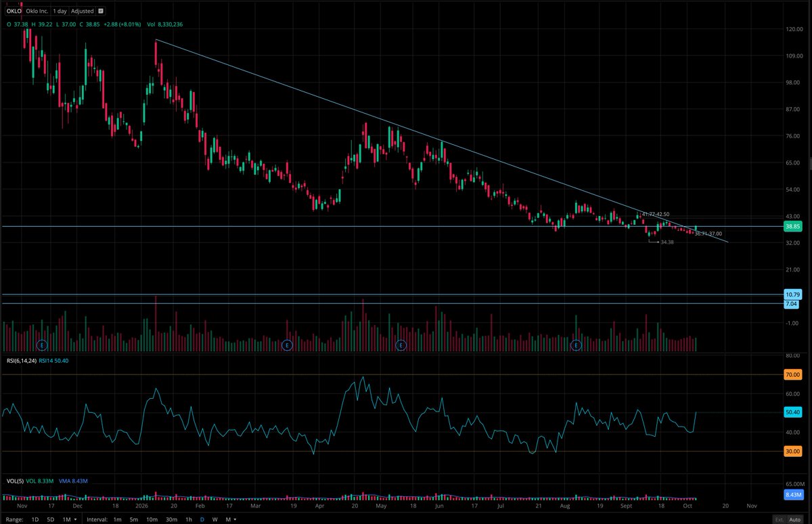The height and width of the screenshot is (524, 812).
Task: Click the earnings marker in mid-August
Action: [577, 345]
